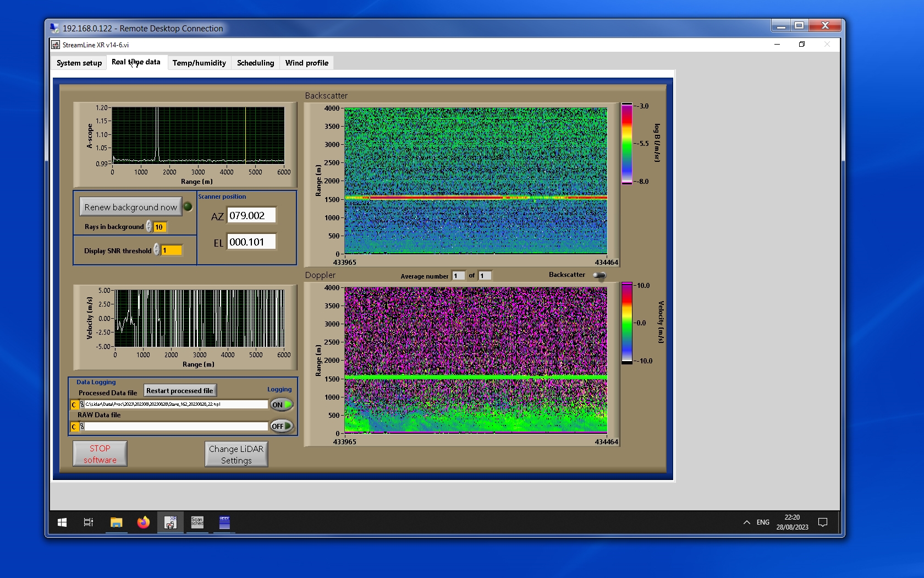
Task: Open Task View on the taskbar
Action: pos(89,522)
